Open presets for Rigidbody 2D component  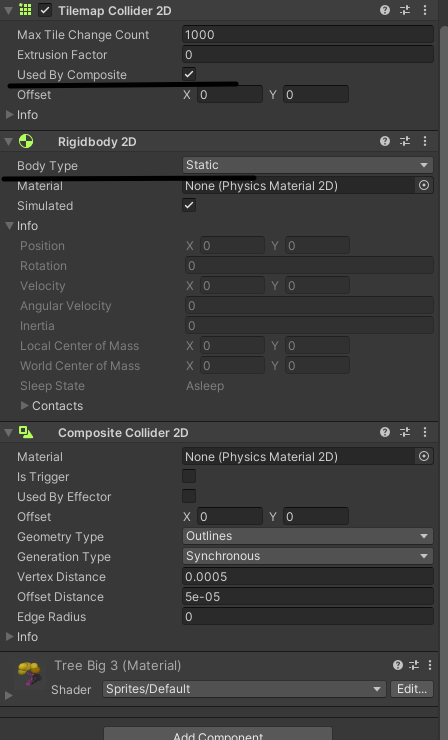tap(405, 141)
